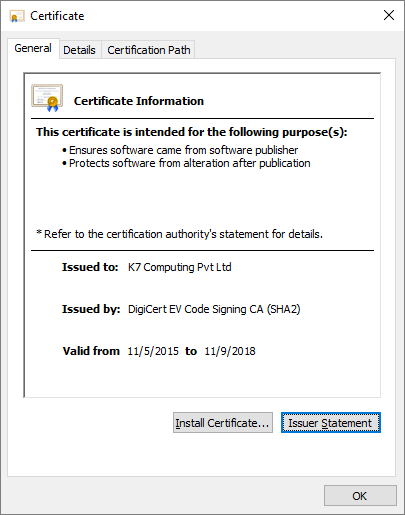The width and height of the screenshot is (405, 515).
Task: Click the 'Refer to the certification authority's statement' note
Action: click(179, 234)
